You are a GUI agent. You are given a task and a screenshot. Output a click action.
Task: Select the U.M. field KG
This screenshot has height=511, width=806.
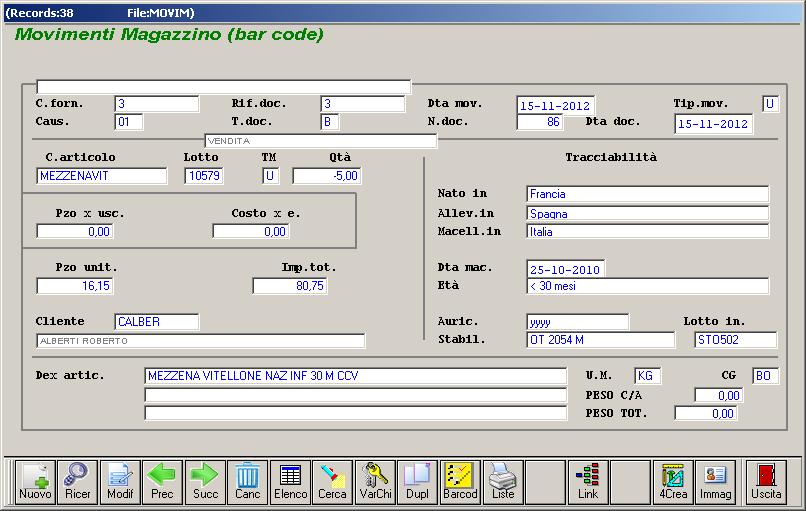coord(648,376)
